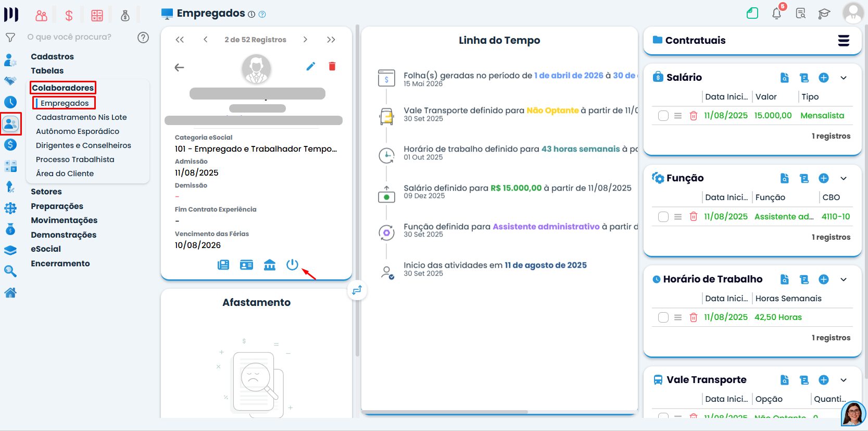Check the 42,50 Horas row checkbox
Viewport: 868px width, 431px height.
(663, 317)
